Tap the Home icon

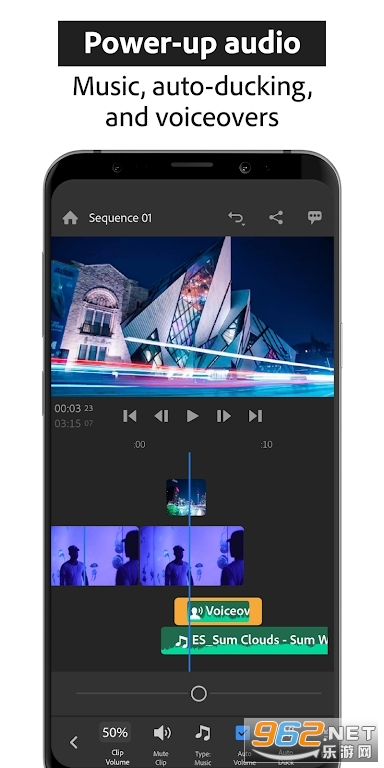coord(71,218)
